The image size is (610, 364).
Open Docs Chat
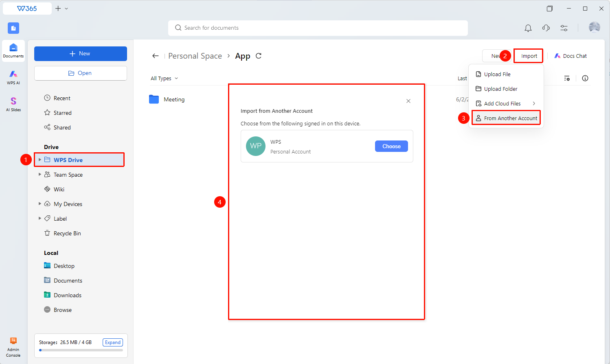571,56
